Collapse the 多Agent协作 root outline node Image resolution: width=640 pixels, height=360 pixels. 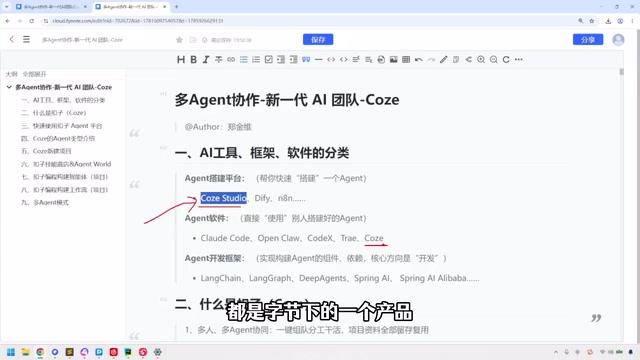point(9,87)
